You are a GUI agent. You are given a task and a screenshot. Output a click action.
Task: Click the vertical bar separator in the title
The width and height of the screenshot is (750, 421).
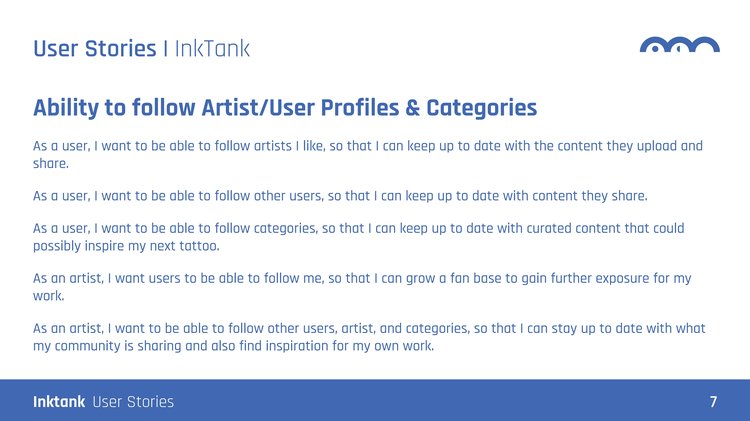pyautogui.click(x=165, y=48)
